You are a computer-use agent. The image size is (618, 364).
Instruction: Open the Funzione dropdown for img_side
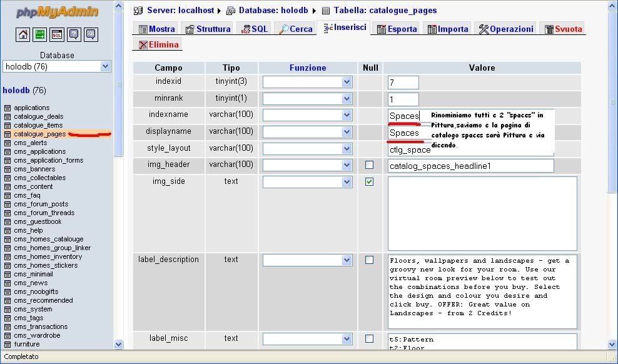coord(307,182)
